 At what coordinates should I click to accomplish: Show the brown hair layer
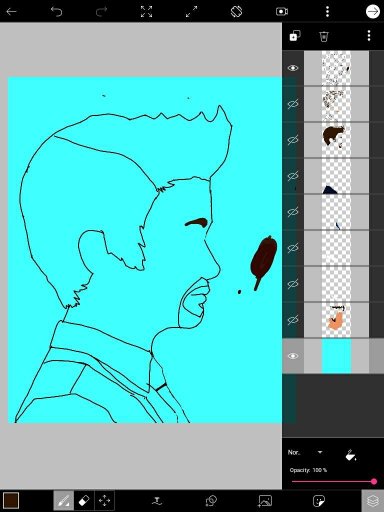point(293,140)
